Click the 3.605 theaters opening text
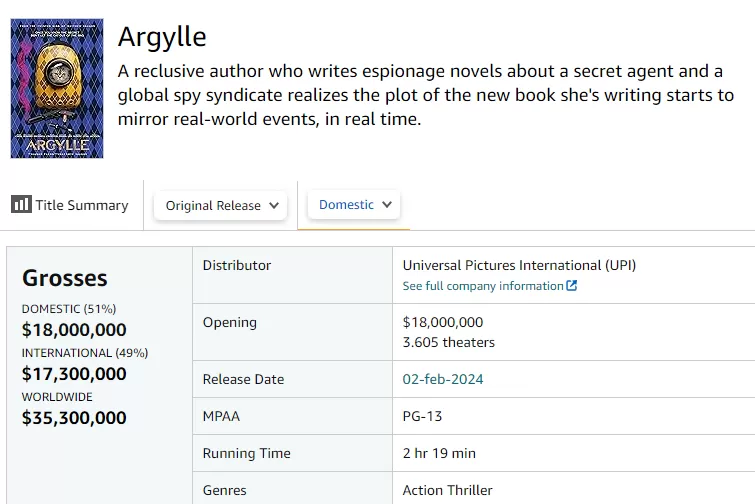 pos(448,342)
